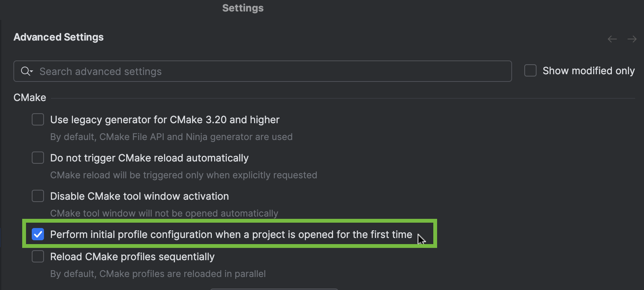Click the Ninja generator description text
The width and height of the screenshot is (644, 290).
tap(171, 137)
